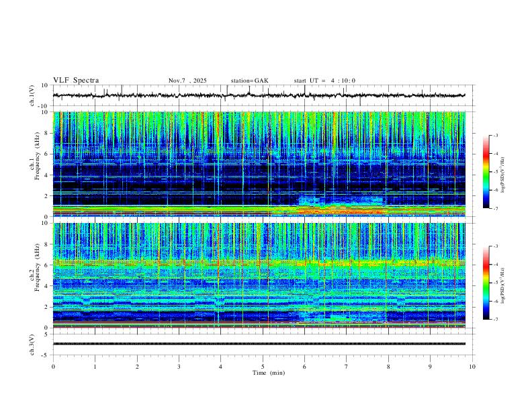Click time axis tick label "9"
This screenshot has height=411, width=532.
tap(430, 367)
